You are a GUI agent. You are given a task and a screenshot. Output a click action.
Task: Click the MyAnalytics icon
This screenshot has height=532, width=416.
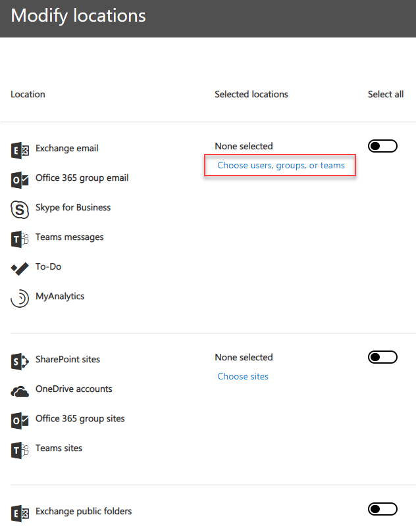pos(20,297)
